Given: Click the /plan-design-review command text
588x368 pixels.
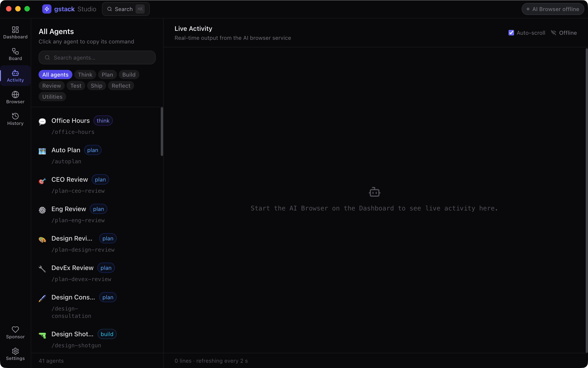Looking at the screenshot, I should point(83,250).
